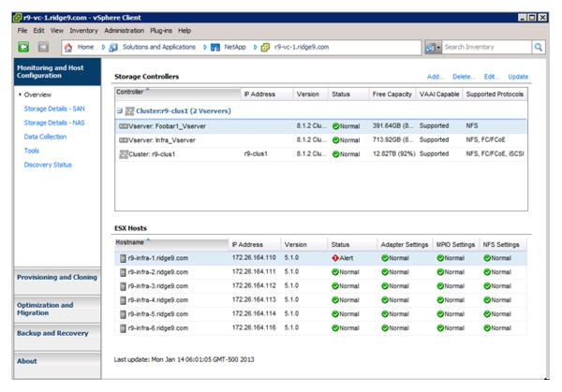Click the red Alert status icon for r9-infra-1

click(x=335, y=258)
